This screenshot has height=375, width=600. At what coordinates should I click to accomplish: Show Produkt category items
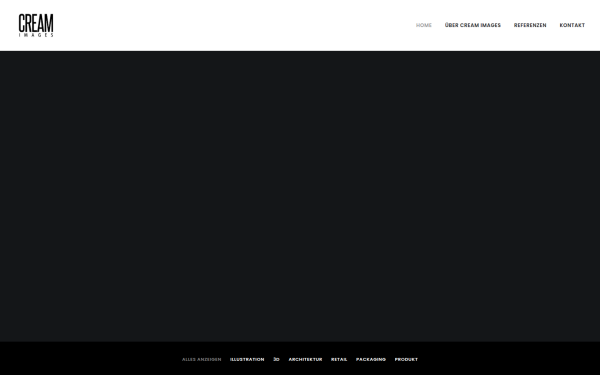[406, 359]
